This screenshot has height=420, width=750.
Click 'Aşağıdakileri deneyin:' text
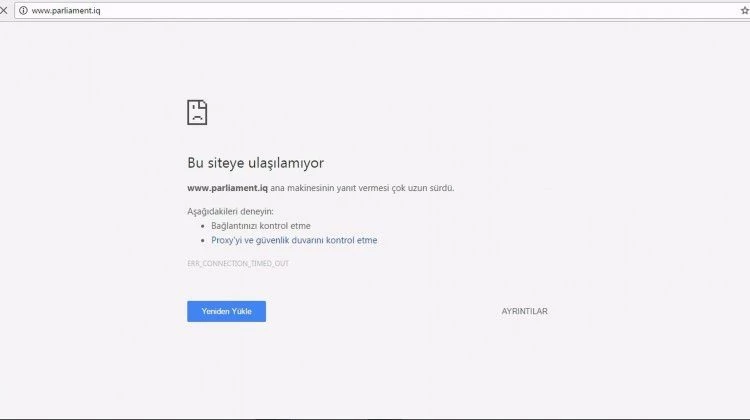230,211
